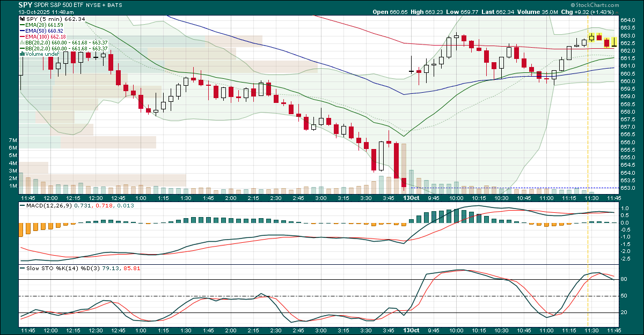
Task: Click the 653.0 price axis label
Action: point(627,188)
